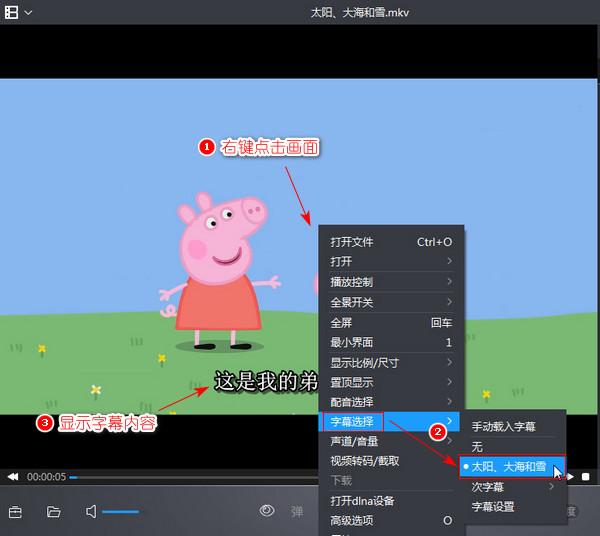Screen dimensions: 600x536
Task: Select 打开文件 in context menu
Action: 391,242
